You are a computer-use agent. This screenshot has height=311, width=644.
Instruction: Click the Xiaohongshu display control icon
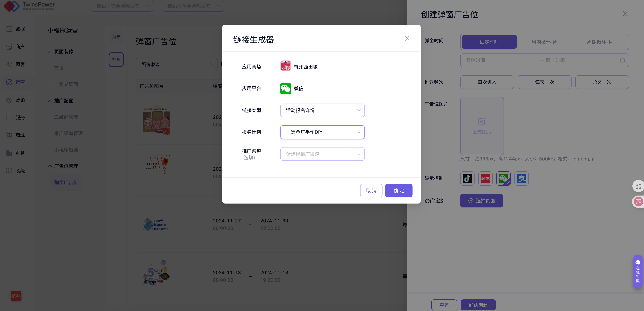[485, 178]
